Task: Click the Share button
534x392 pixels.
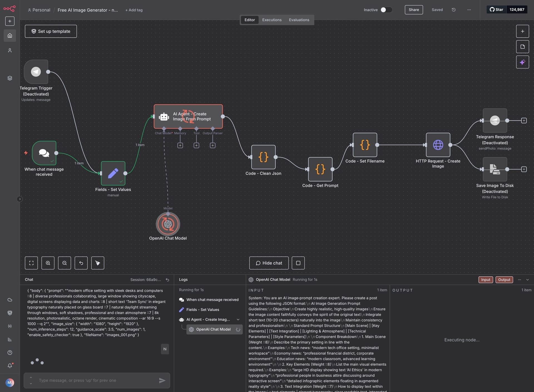Action: 414,10
